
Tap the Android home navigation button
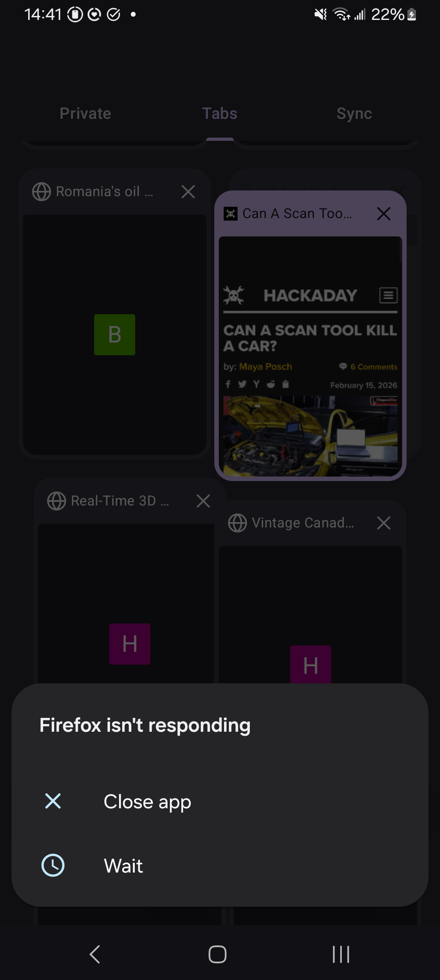tap(218, 954)
